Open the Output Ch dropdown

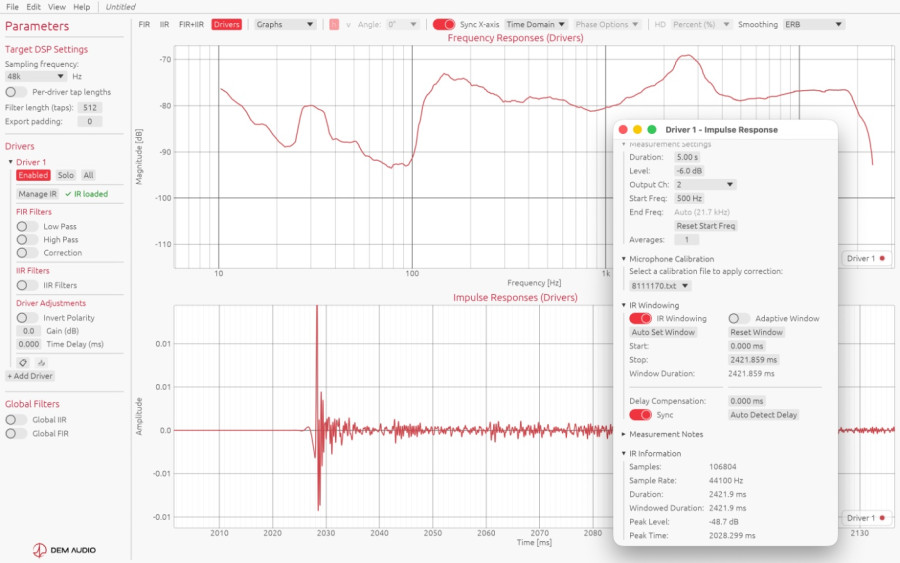(705, 184)
